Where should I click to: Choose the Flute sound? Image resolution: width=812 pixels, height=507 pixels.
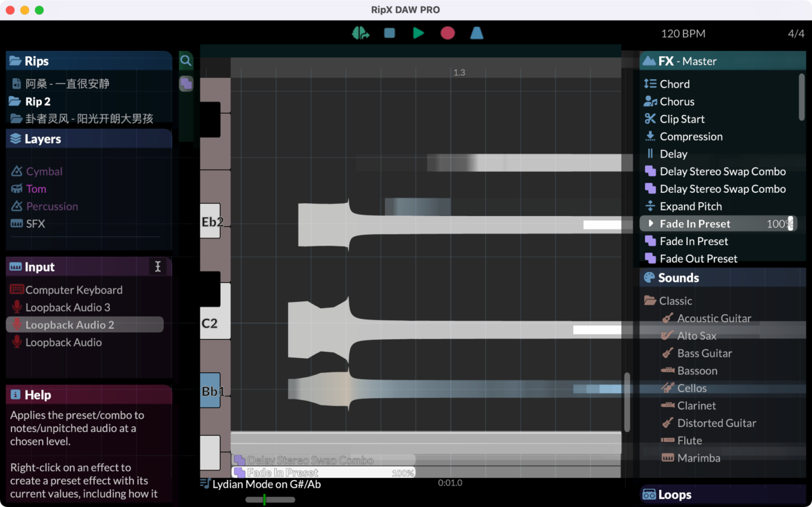point(681,441)
